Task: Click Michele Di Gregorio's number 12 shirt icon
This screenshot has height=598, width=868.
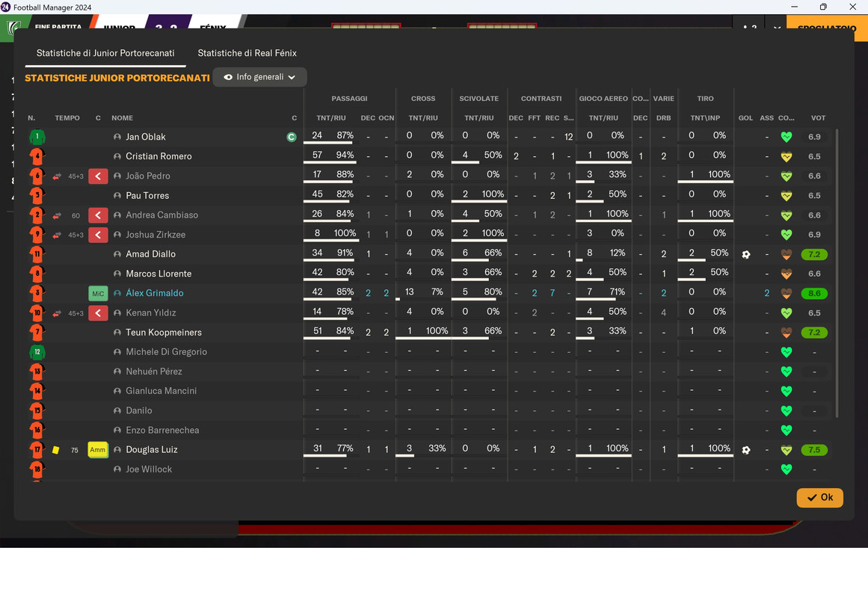Action: click(37, 352)
